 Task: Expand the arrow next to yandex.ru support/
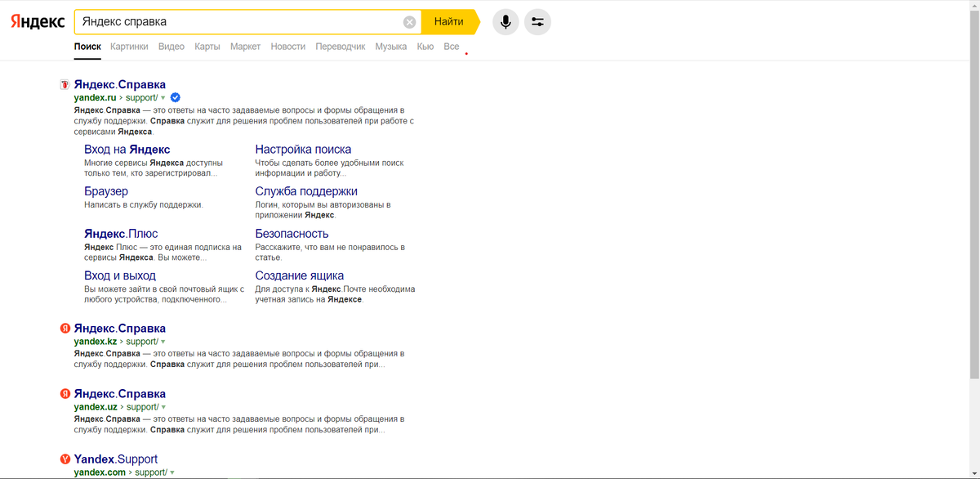click(x=163, y=98)
